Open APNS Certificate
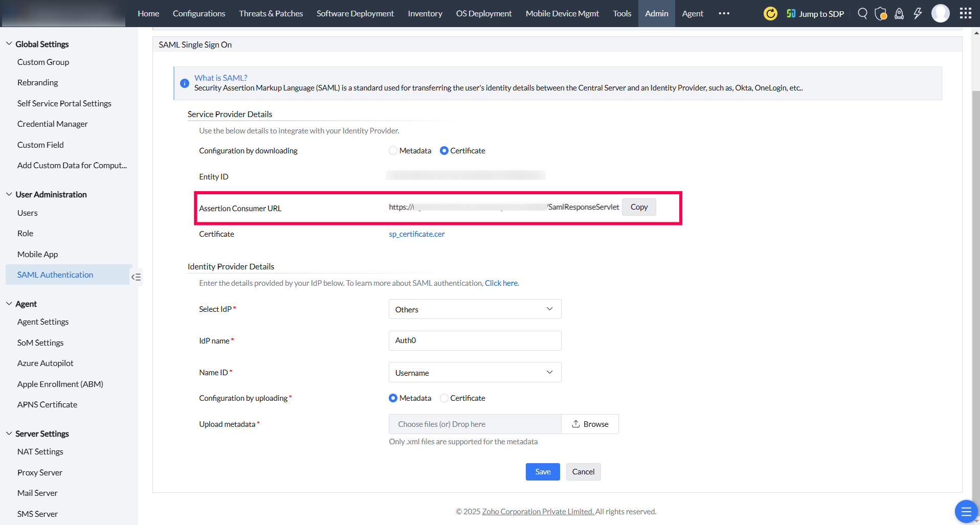Screen dimensions: 980x525 coord(47,404)
